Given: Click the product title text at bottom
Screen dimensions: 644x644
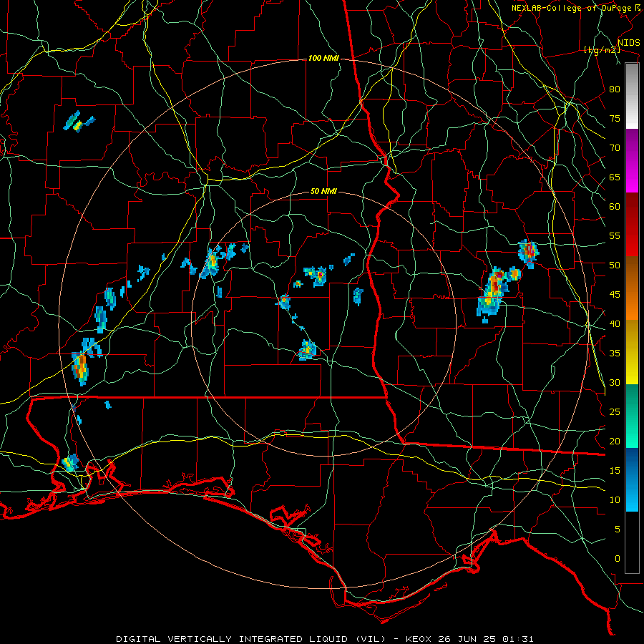Looking at the screenshot, I should coord(324,639).
